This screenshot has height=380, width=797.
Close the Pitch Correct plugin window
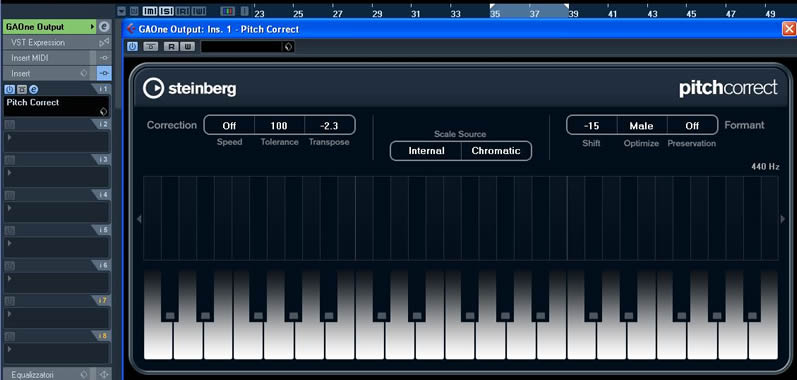point(789,29)
